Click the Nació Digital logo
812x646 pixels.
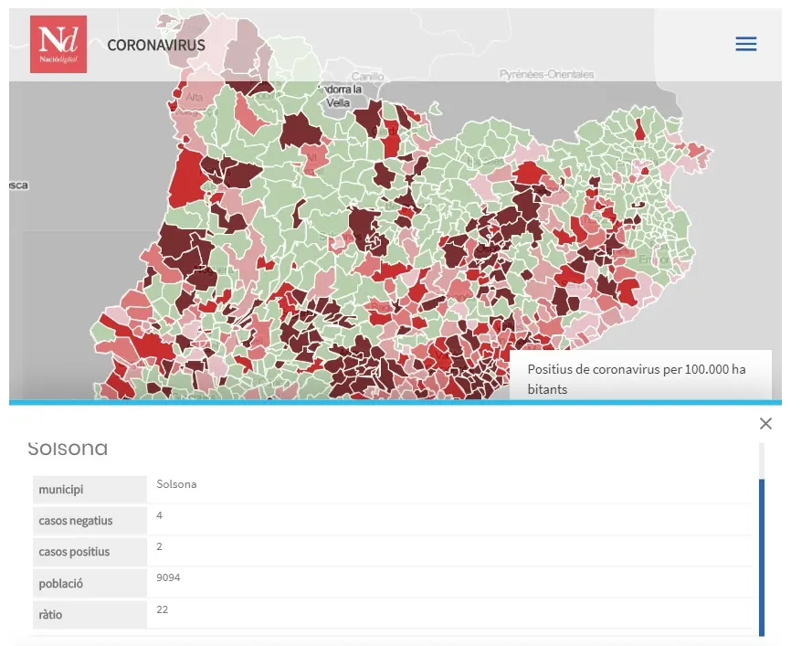(58, 44)
